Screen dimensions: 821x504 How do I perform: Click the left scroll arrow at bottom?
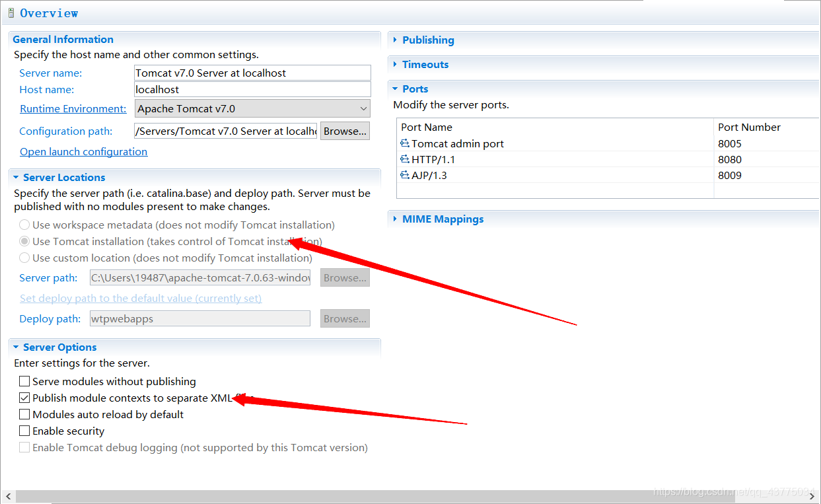[x=8, y=496]
